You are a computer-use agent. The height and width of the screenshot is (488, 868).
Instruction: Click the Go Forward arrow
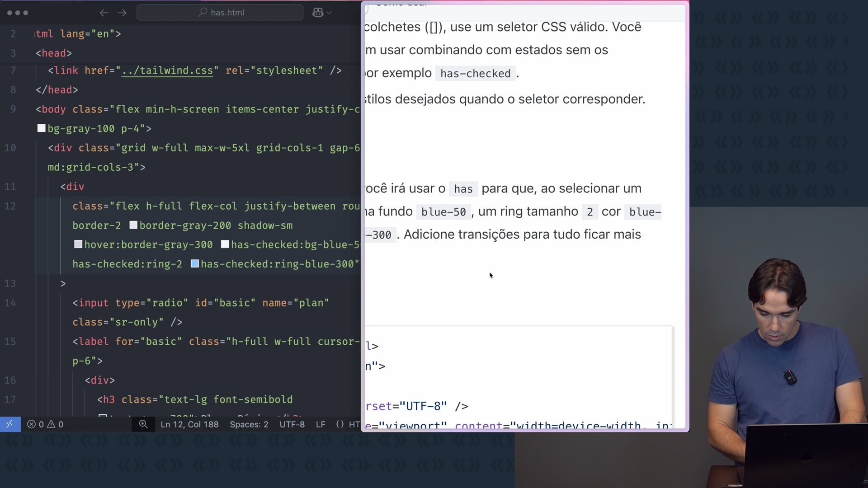pos(122,13)
